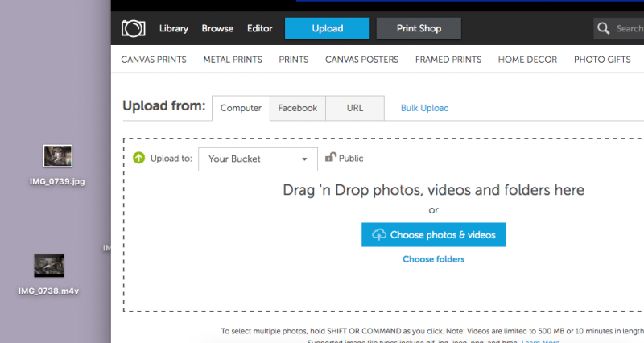Open Canvas Prints category
The width and height of the screenshot is (644, 343).
[154, 60]
